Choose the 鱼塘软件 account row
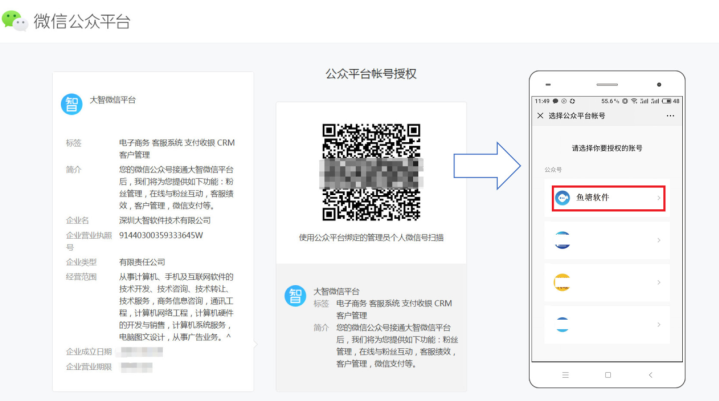Image resolution: width=719 pixels, height=401 pixels. tap(608, 198)
